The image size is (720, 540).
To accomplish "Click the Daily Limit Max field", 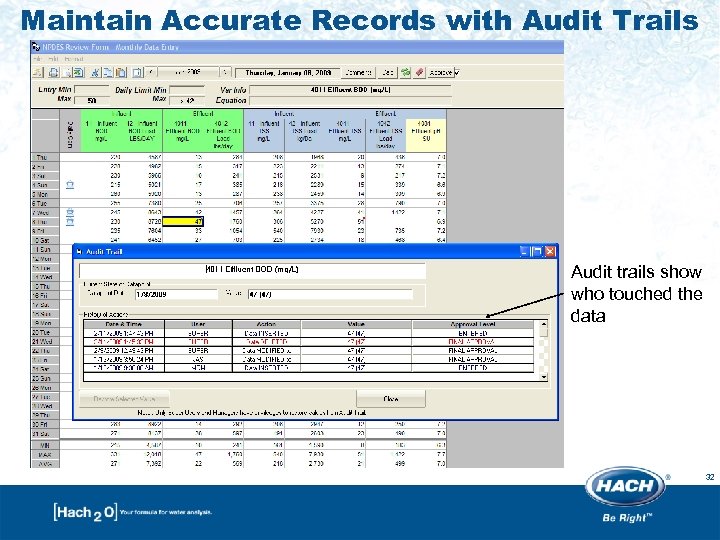I will tap(187, 100).
